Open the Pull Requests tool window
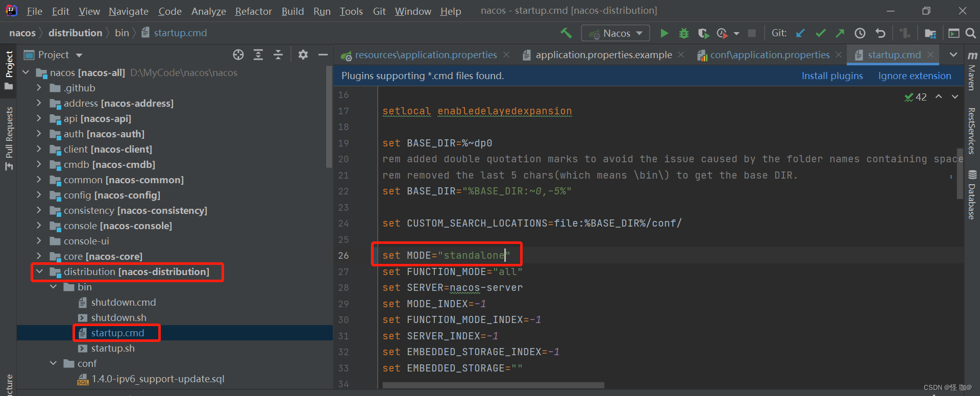Screen dimensions: 980x396 pyautogui.click(x=9, y=139)
